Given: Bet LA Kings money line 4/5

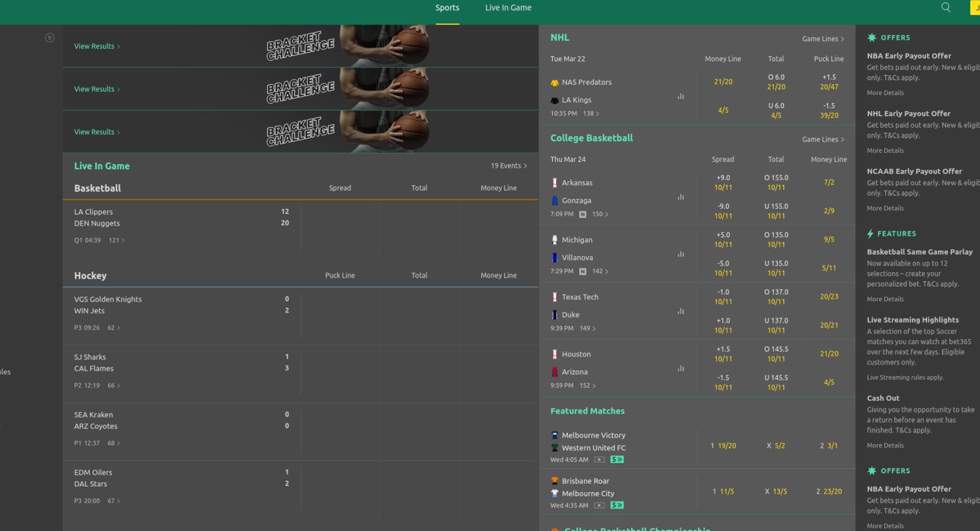Looking at the screenshot, I should pos(723,110).
